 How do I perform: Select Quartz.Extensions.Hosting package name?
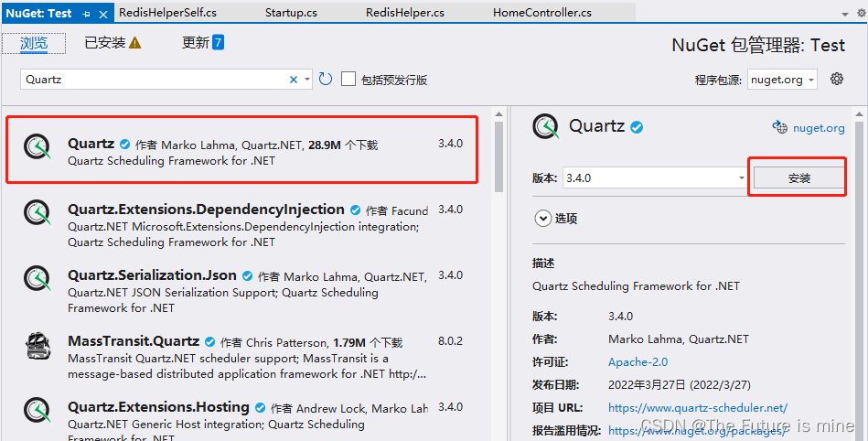(x=158, y=407)
